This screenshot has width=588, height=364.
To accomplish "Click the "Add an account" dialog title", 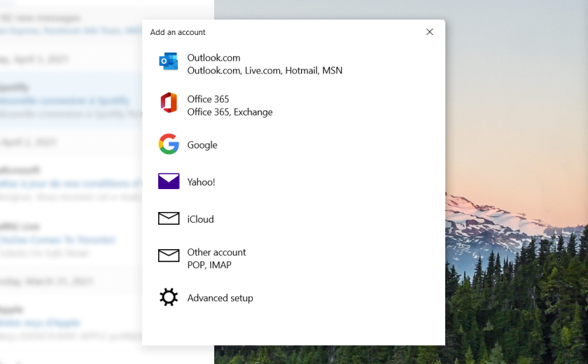I will click(x=178, y=32).
